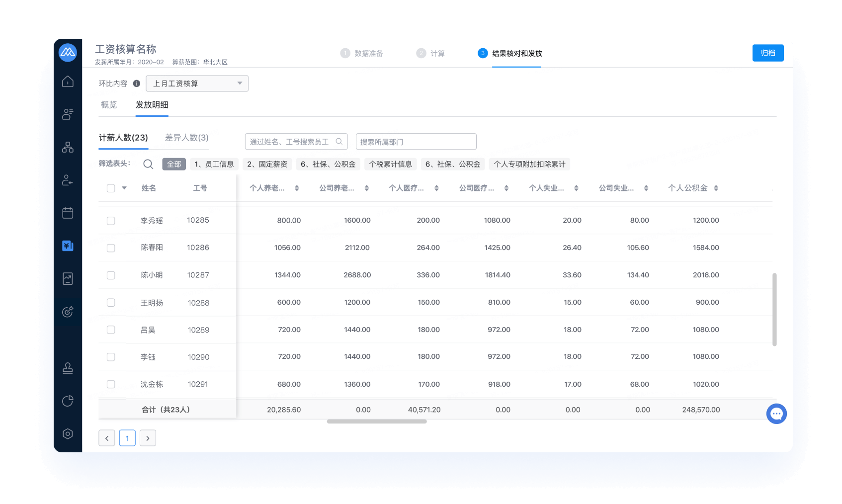Open the pie chart analytics sidebar icon
Screen dimensions: 842x504
coord(68,401)
